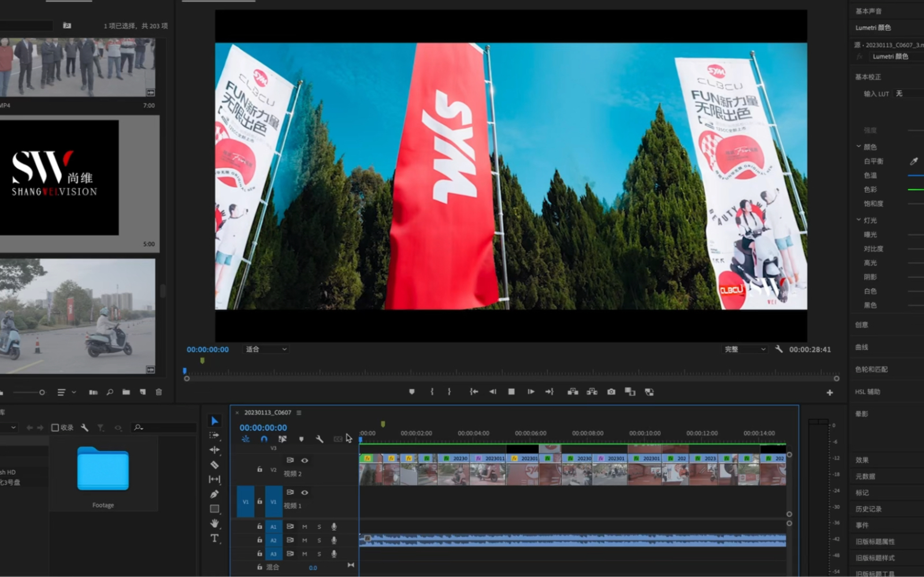The width and height of the screenshot is (924, 577).
Task: Add marker under program monitor
Action: tap(411, 392)
